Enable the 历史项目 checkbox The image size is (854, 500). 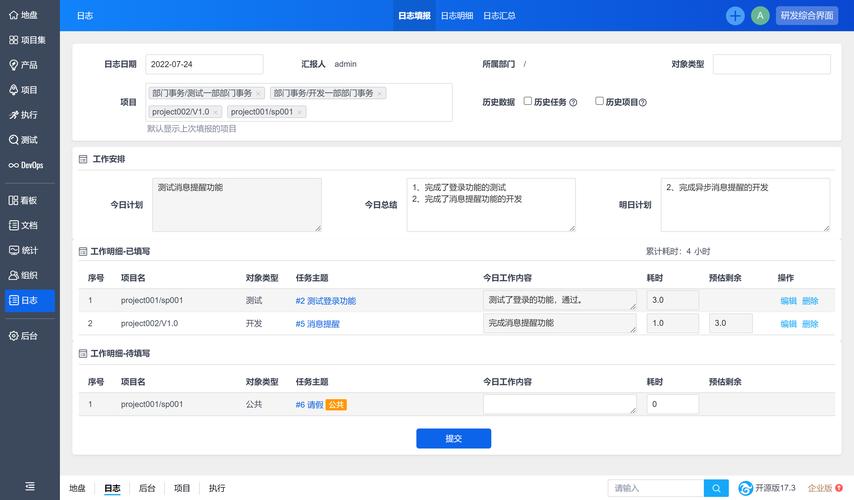tap(599, 101)
